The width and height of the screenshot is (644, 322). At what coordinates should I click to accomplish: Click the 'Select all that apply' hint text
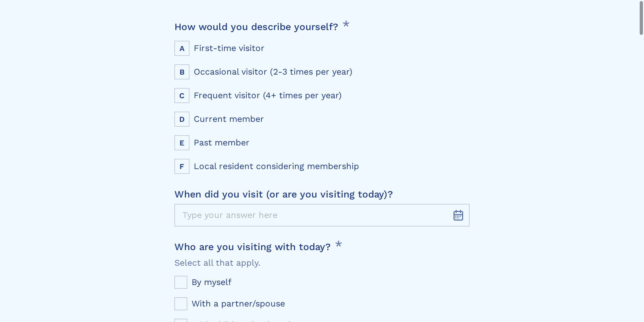tap(217, 263)
